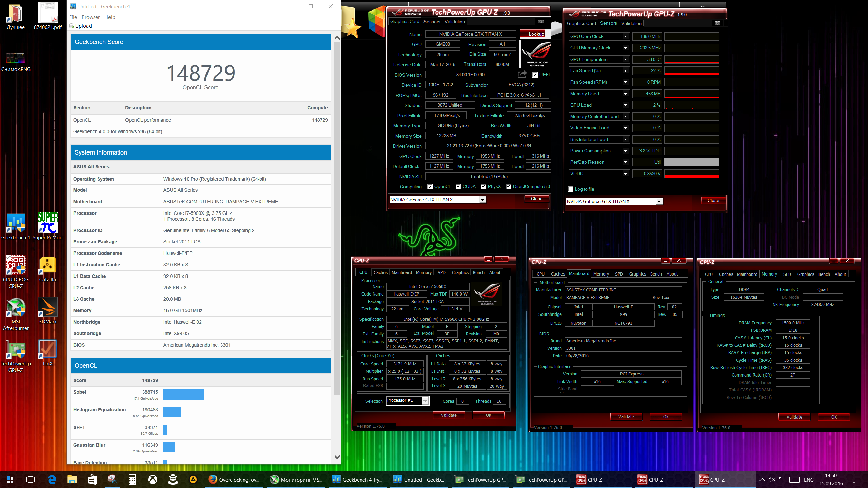Open the Caches tab in leftmost CPU-Z window
868x488 pixels.
380,272
